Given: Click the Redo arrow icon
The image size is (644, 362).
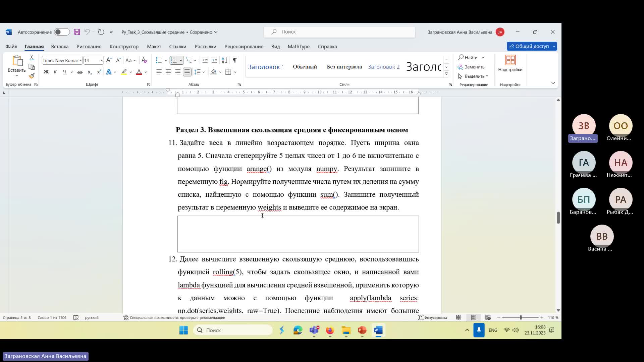Looking at the screenshot, I should coord(101,32).
